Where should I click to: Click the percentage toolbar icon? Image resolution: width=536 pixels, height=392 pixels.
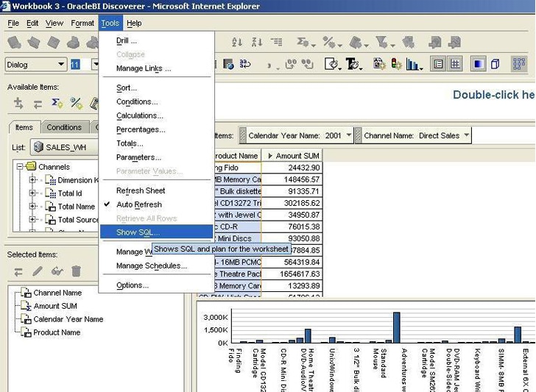point(329,42)
